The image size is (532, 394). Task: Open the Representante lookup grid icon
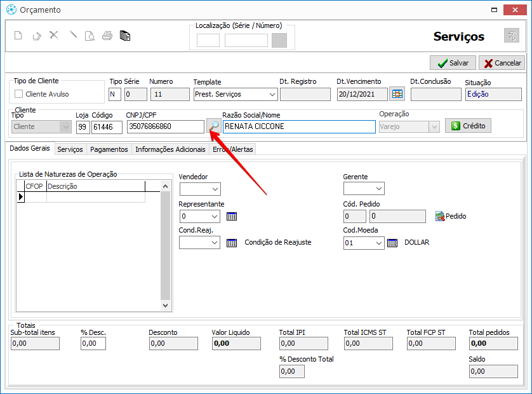tap(231, 216)
